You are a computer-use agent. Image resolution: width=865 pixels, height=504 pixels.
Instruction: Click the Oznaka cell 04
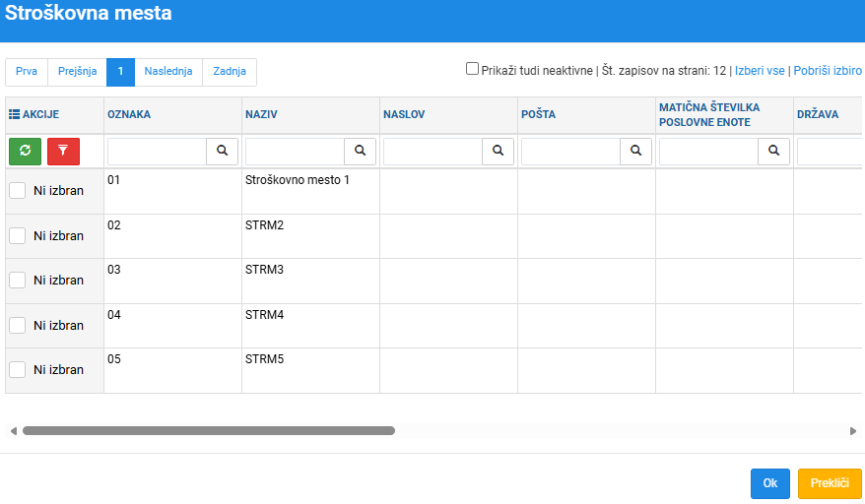point(172,326)
